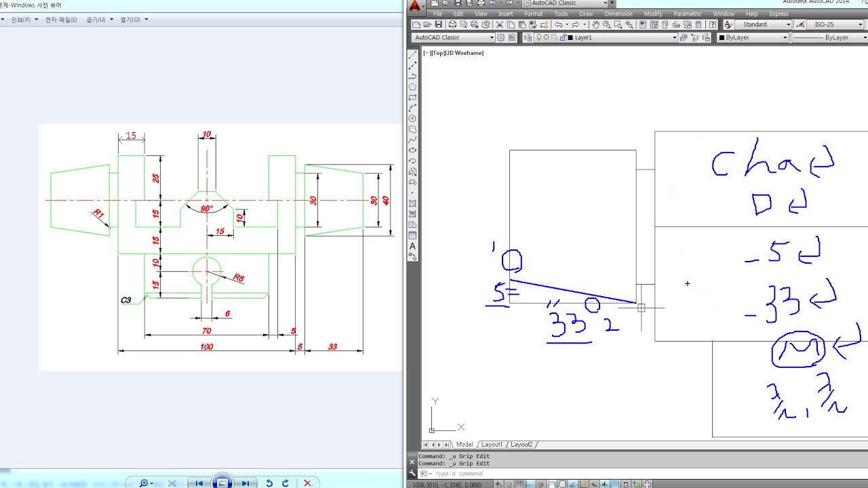868x488 pixels.
Task: Click the Text Style icon
Action: (x=728, y=24)
